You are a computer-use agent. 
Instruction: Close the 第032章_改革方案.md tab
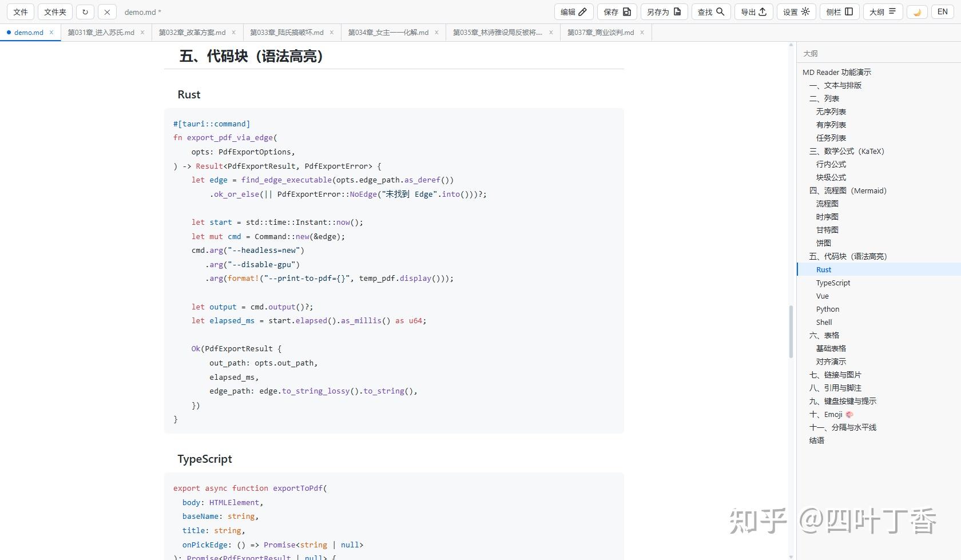pos(233,33)
